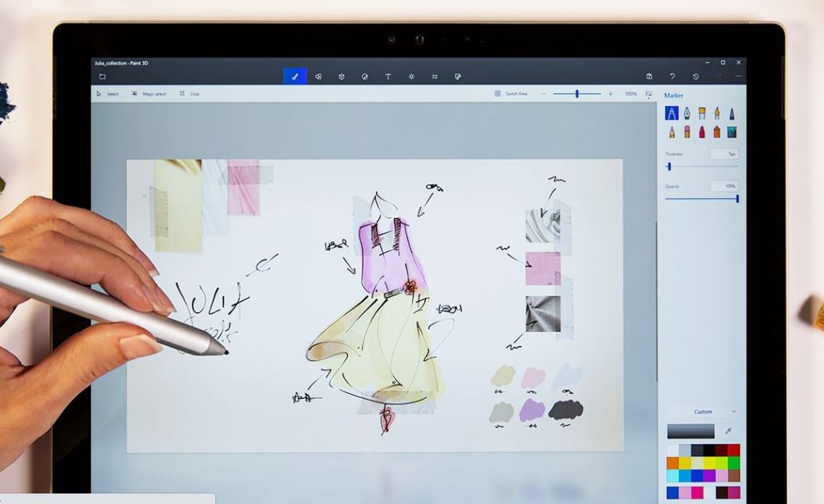Activate Magic select
This screenshot has height=504, width=824.
click(149, 94)
